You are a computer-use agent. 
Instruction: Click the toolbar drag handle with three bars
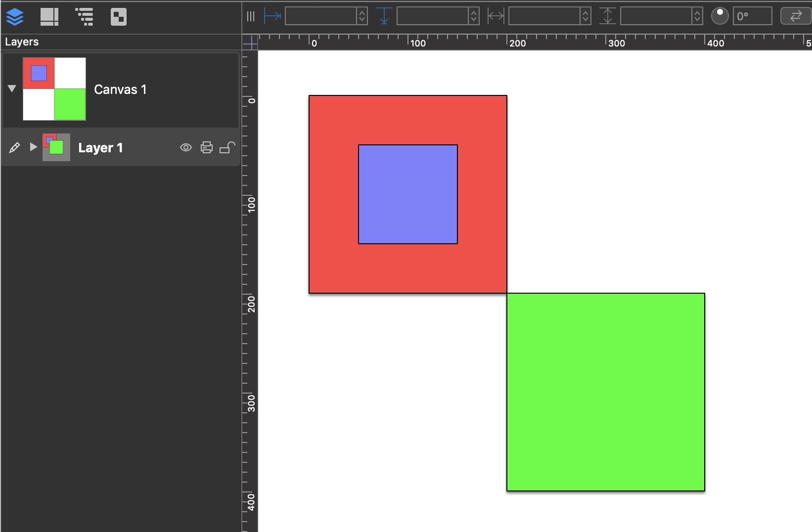251,16
